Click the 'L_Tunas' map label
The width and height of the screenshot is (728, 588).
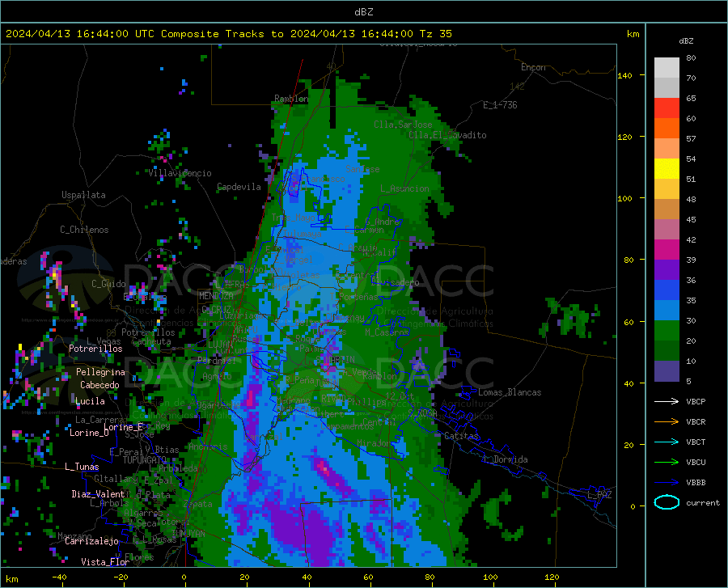82,467
